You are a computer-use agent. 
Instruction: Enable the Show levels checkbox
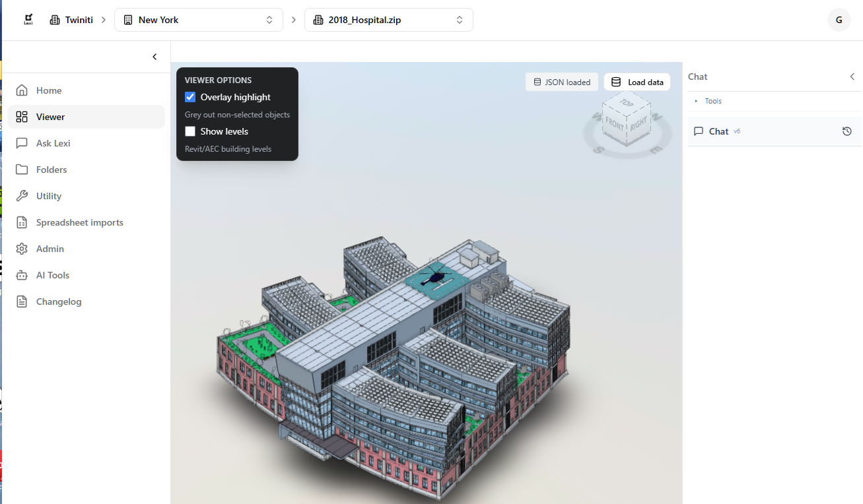click(190, 131)
